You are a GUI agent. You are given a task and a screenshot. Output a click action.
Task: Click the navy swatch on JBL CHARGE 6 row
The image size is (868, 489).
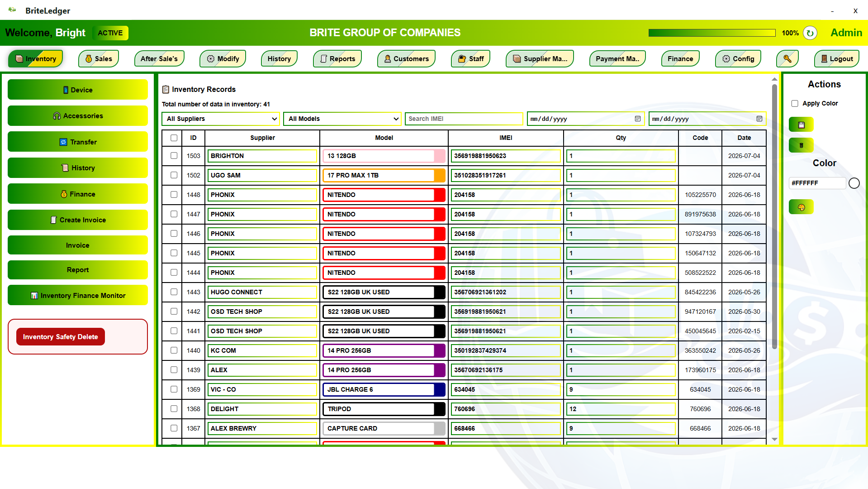click(439, 389)
